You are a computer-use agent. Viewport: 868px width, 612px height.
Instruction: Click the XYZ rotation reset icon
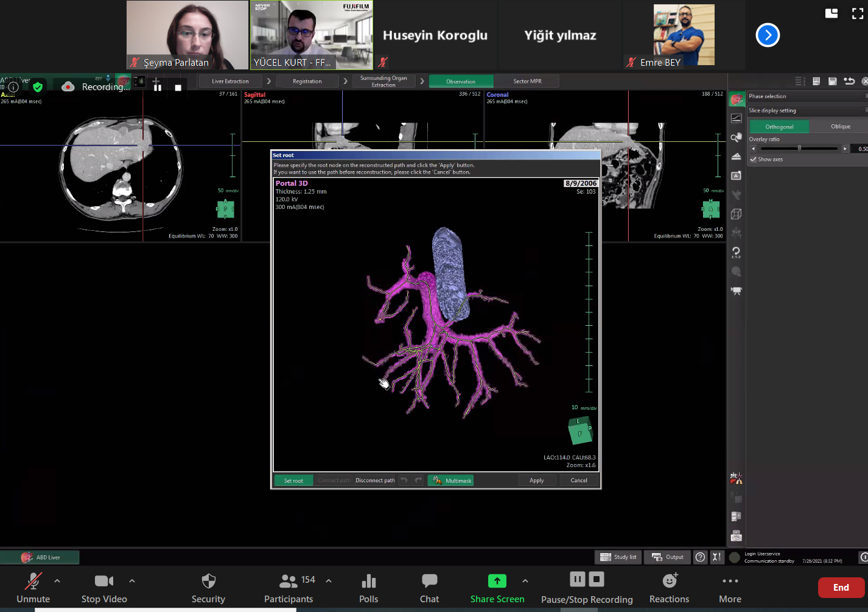click(x=737, y=252)
